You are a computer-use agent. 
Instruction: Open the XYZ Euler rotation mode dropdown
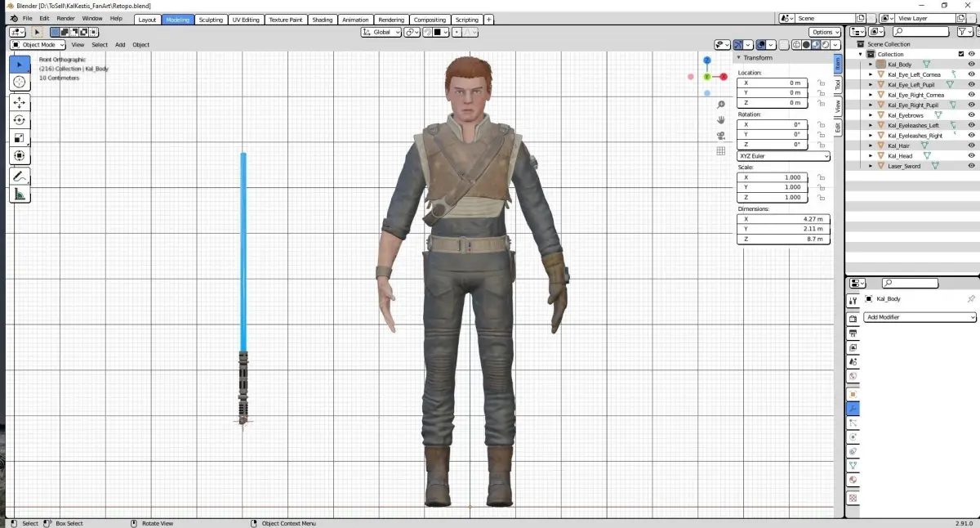tap(784, 155)
